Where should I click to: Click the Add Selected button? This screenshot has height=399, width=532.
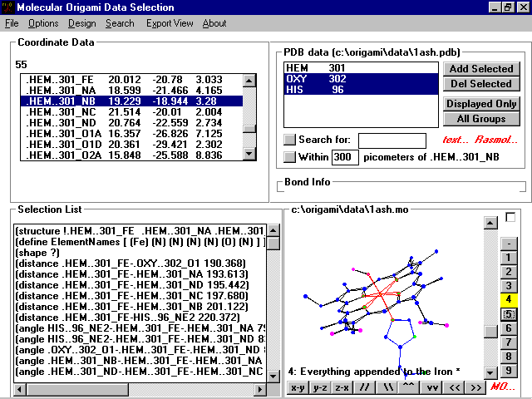coord(480,69)
